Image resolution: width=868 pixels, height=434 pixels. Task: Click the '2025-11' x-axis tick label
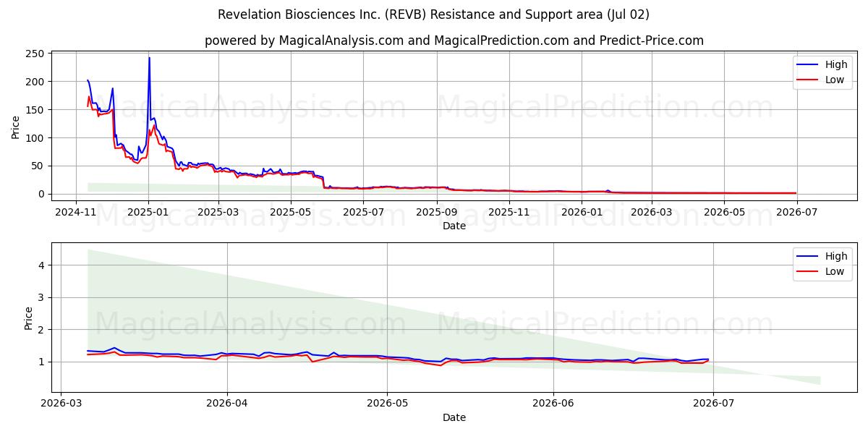[509, 212]
